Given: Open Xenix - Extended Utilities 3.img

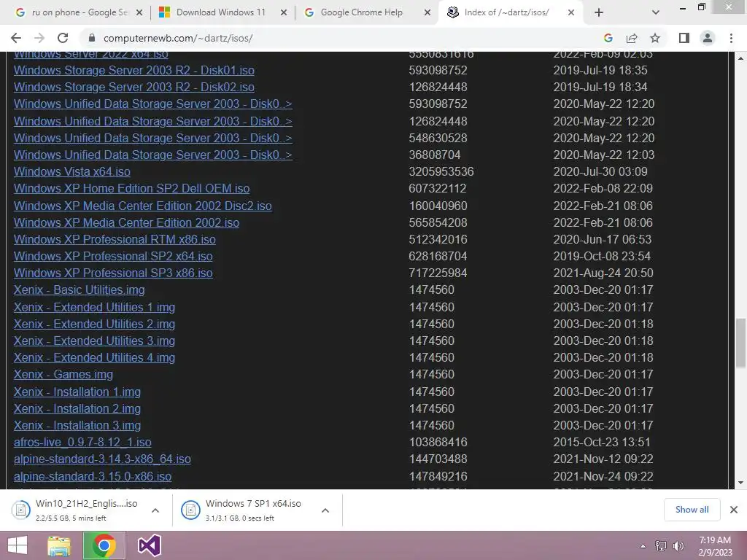Looking at the screenshot, I should coord(94,341).
